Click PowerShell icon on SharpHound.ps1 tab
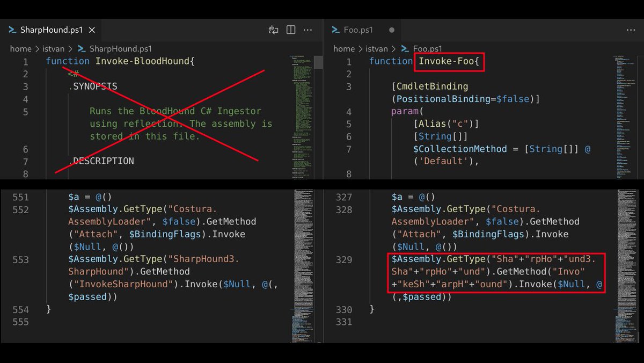644x363 pixels. [12, 30]
